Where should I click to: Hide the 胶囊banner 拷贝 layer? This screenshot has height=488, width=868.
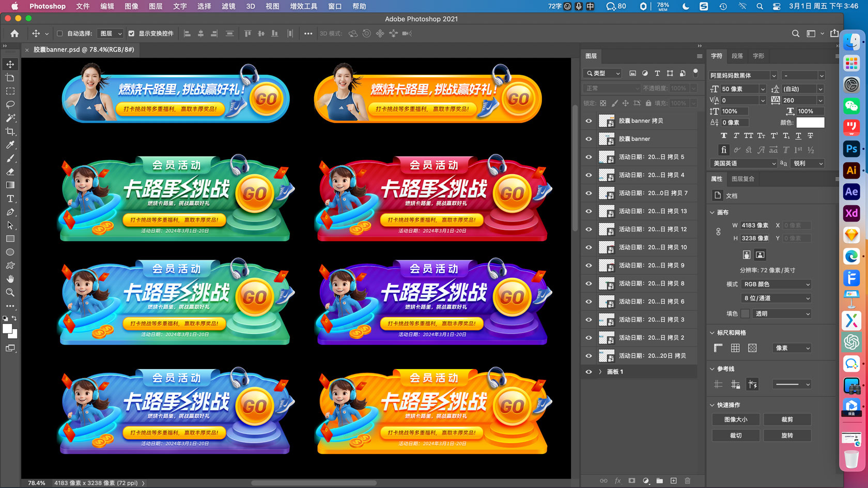(x=588, y=121)
